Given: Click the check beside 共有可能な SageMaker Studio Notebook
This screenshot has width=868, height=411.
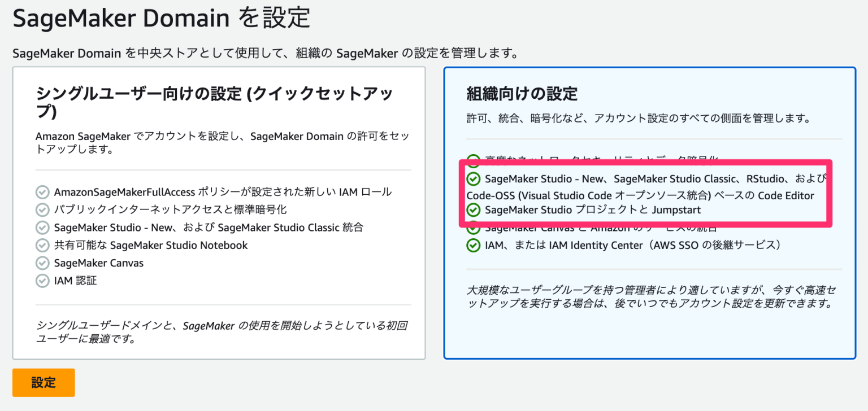Looking at the screenshot, I should point(42,245).
